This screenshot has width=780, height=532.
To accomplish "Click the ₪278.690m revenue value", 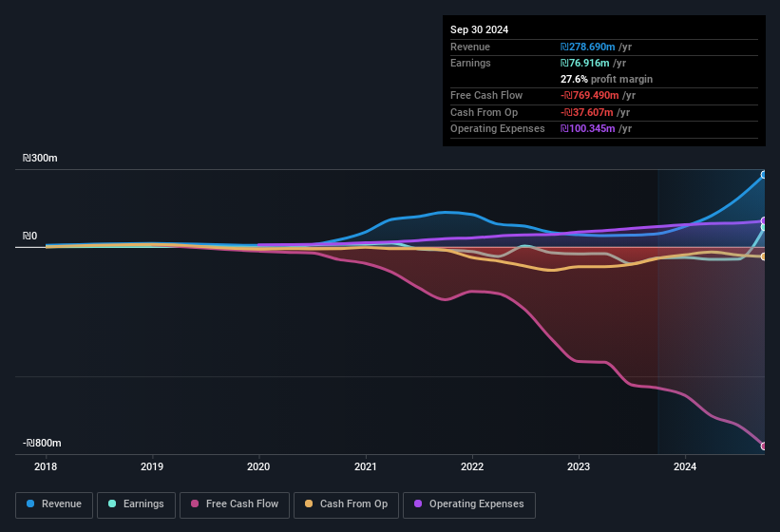I will click(x=587, y=47).
